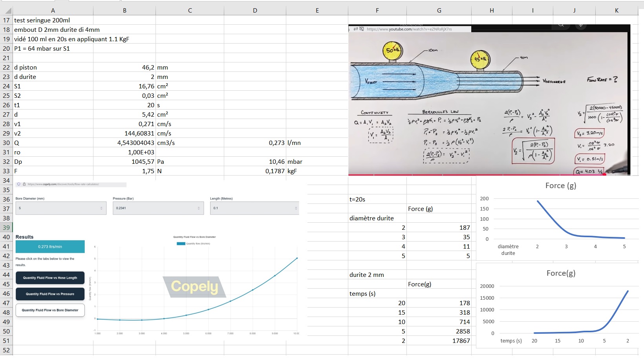Open Quantity Fluid Flow vs Hose Length tab
Viewport: 644px width, 359px height.
coord(50,278)
